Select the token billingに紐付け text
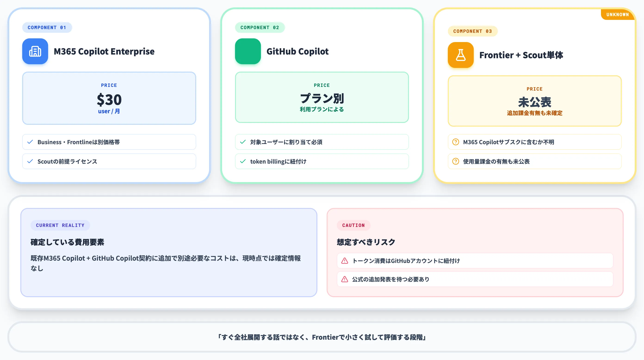Image resolution: width=644 pixels, height=360 pixels. 278,161
